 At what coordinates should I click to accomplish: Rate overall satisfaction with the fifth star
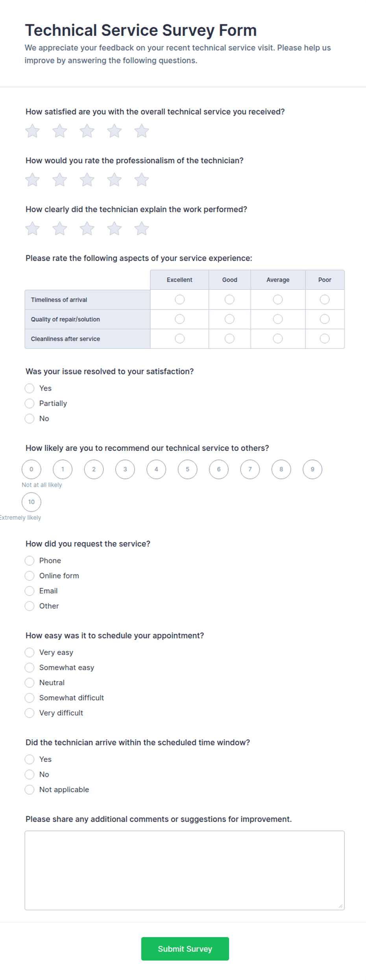click(142, 131)
